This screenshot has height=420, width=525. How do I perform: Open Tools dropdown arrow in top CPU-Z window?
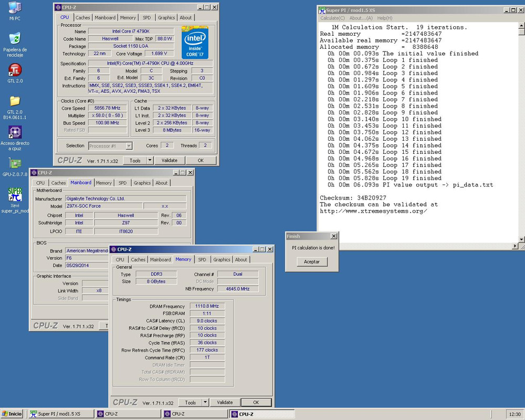click(150, 161)
